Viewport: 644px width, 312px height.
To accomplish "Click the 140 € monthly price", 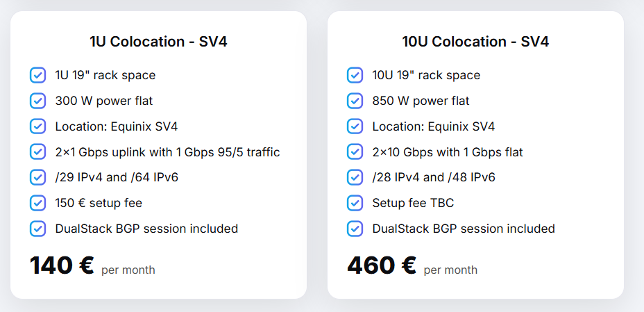I will click(62, 265).
